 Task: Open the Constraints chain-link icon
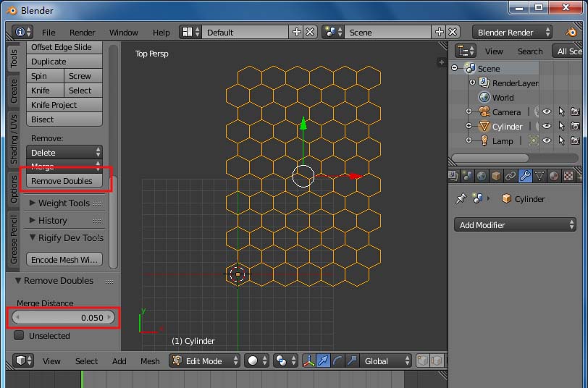(x=511, y=176)
